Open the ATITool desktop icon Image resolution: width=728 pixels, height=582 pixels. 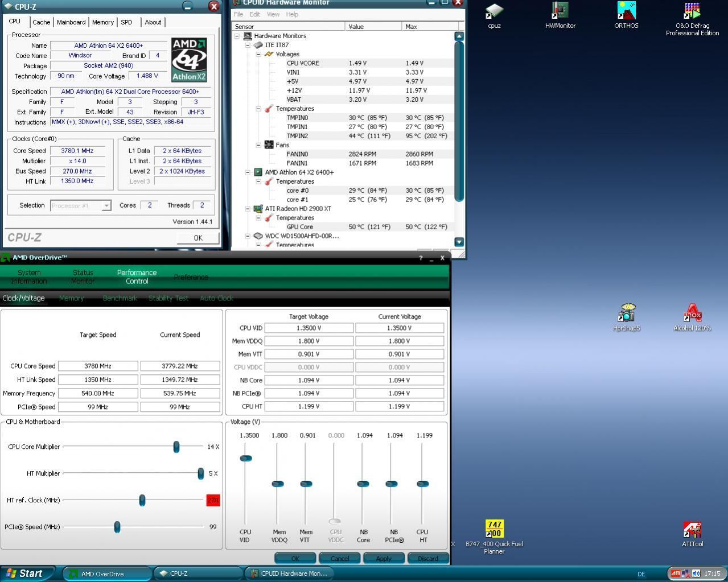tap(692, 530)
